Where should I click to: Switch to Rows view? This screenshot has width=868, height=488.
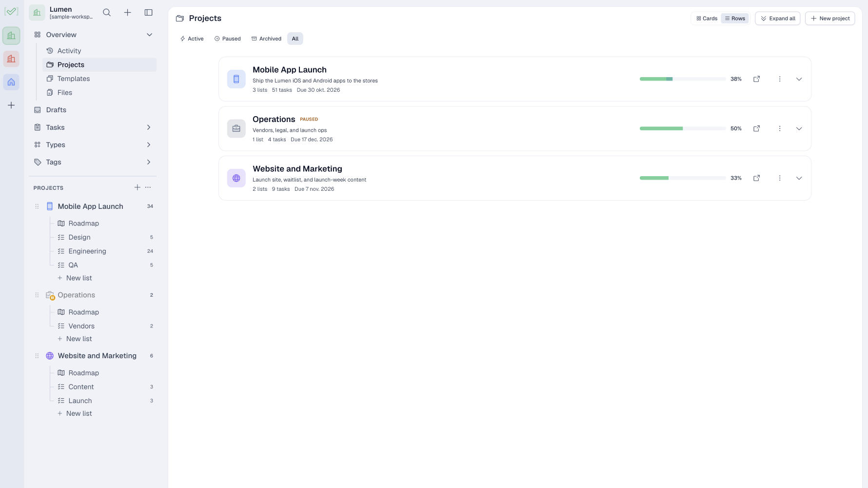click(735, 19)
